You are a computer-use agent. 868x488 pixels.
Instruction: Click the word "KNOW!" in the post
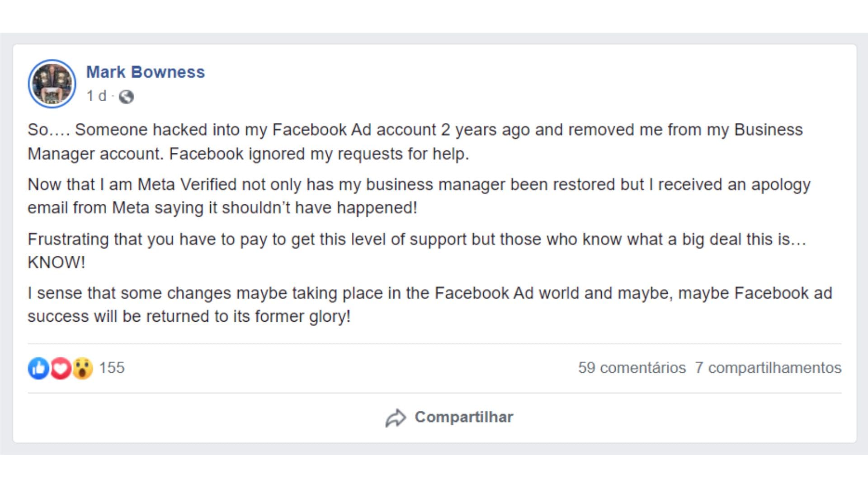57,263
